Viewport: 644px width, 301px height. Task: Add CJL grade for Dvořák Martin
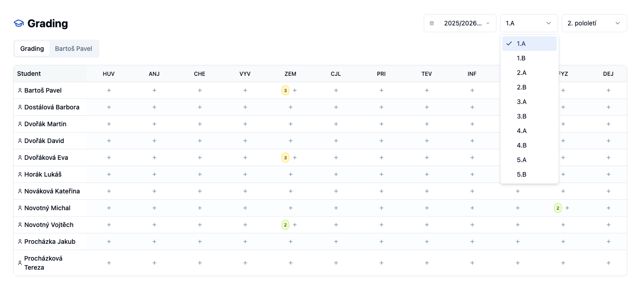[x=336, y=124]
